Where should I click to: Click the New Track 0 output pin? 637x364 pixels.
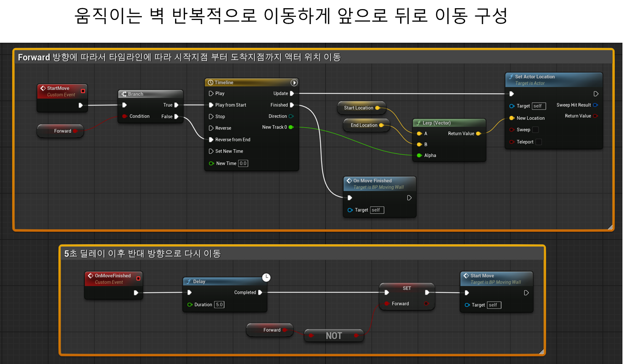(291, 127)
